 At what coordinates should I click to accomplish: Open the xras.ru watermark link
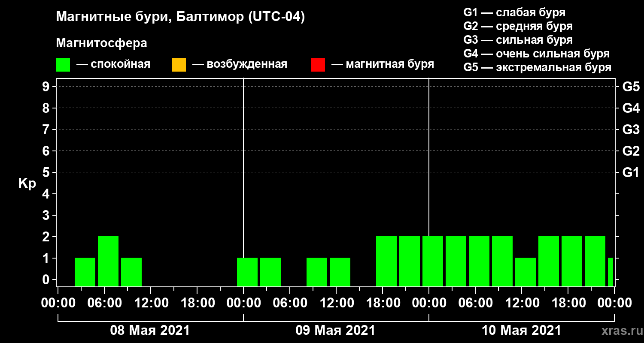point(619,331)
